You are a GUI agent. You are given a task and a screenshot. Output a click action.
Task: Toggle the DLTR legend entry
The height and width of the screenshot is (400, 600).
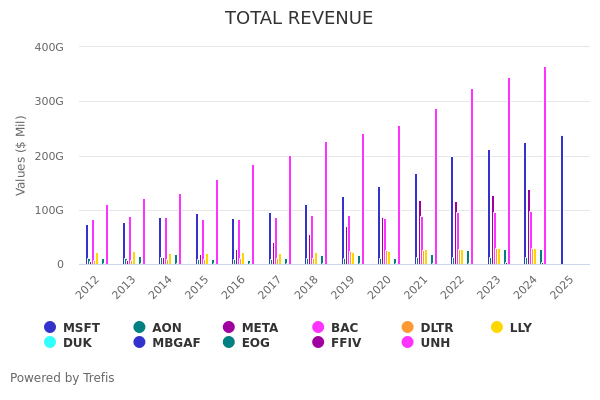428,328
